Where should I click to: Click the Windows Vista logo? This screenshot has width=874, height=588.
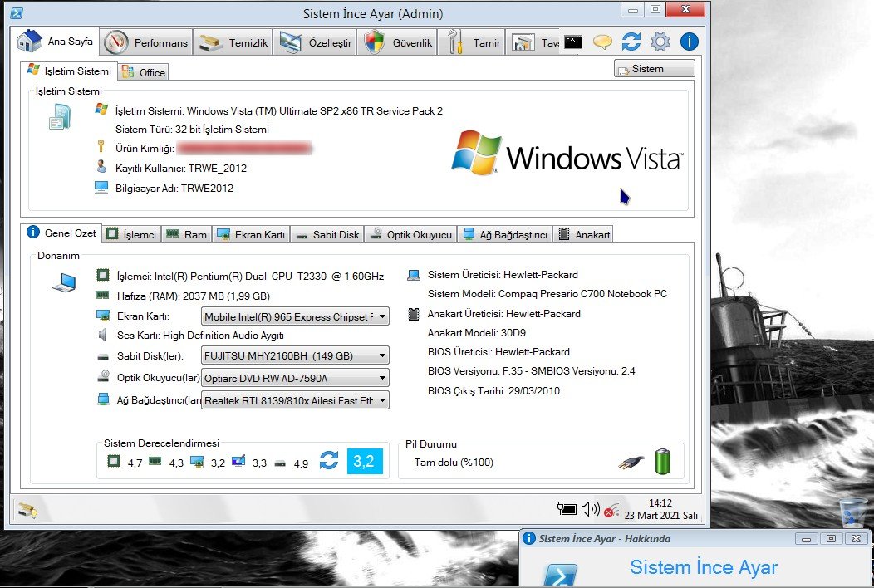click(567, 154)
